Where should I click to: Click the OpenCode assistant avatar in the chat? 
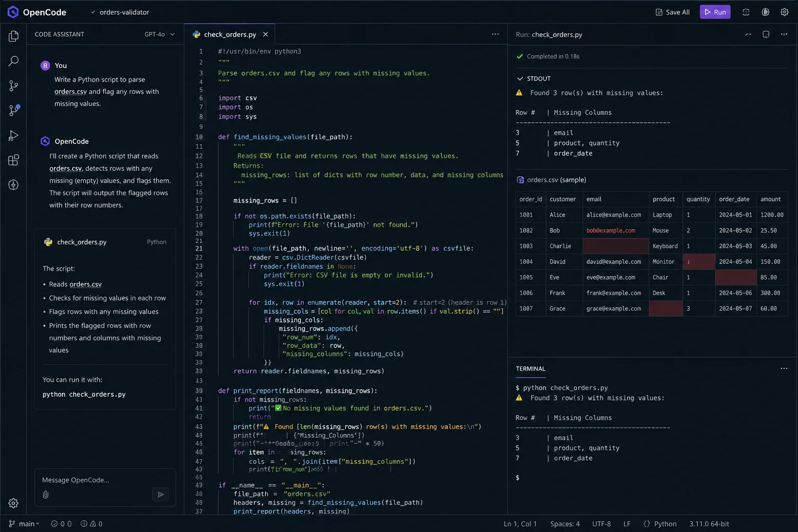point(45,141)
